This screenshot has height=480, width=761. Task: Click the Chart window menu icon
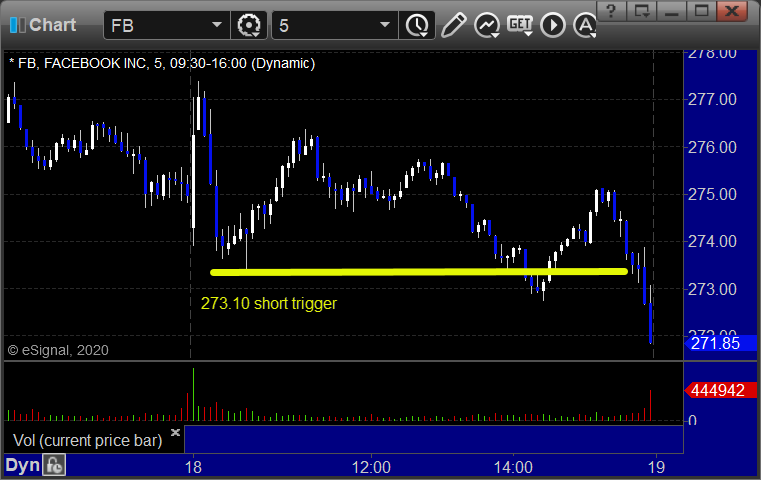(x=18, y=25)
